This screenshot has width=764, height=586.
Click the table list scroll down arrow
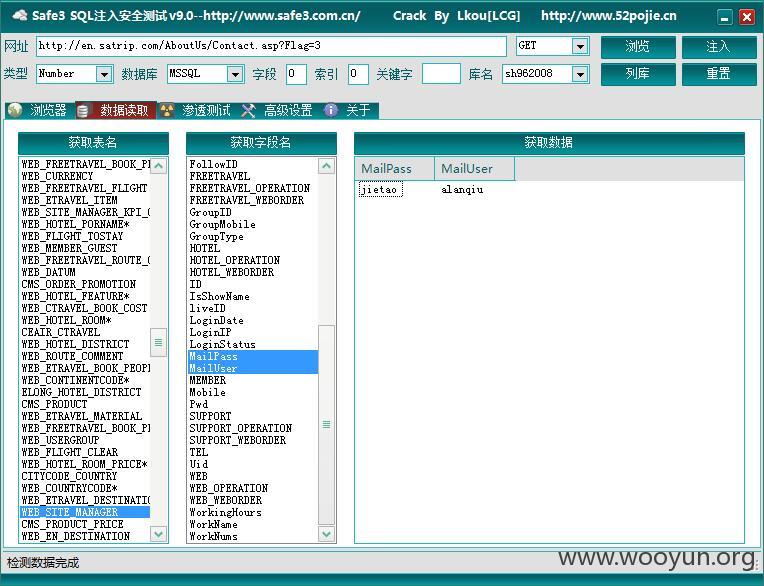click(158, 534)
